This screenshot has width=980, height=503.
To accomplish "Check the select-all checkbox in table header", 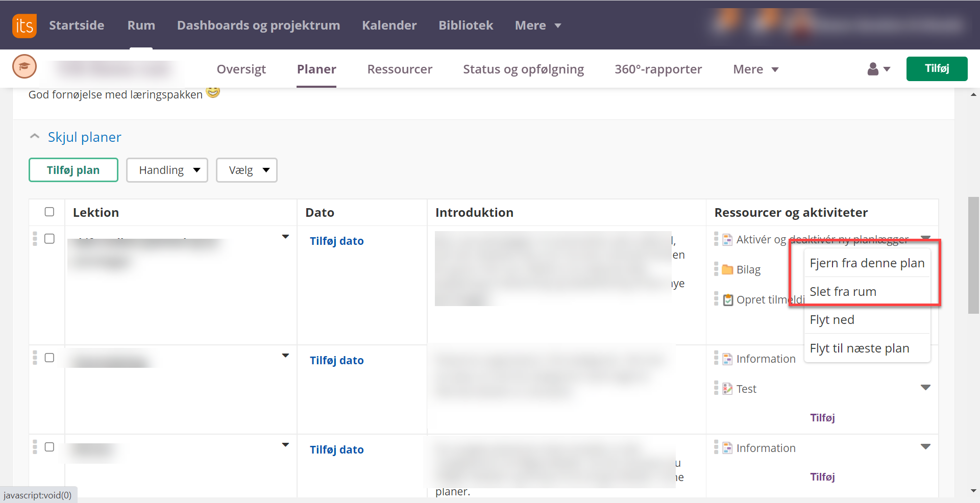I will tap(50, 212).
